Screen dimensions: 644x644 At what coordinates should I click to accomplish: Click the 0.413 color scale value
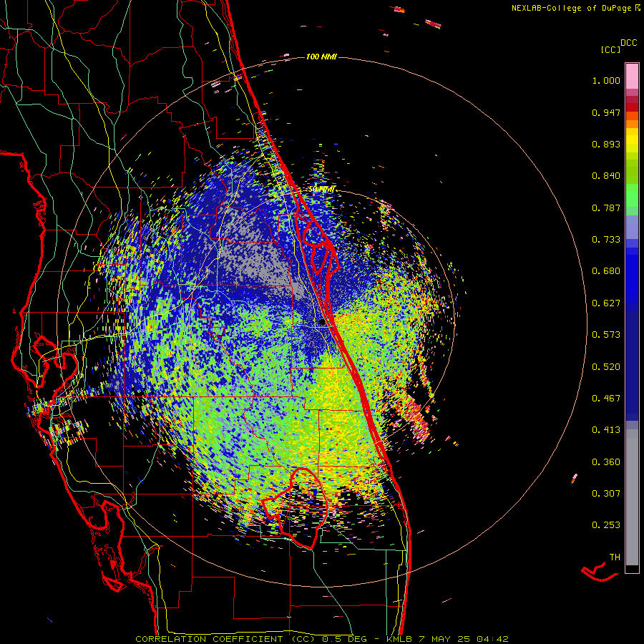tap(606, 430)
